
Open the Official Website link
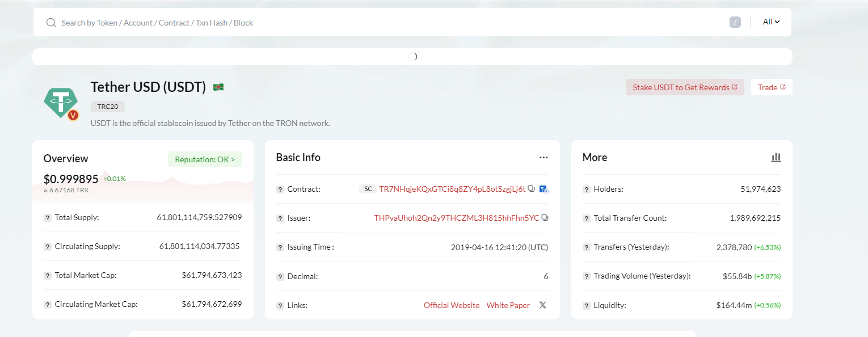452,305
